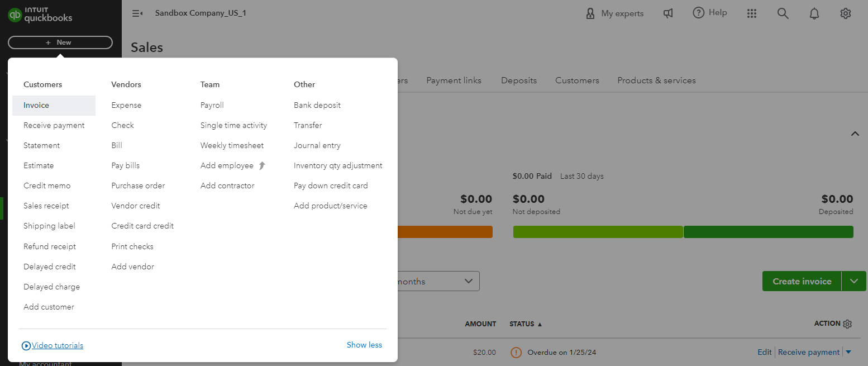Choose Purchase order under Vendors
The height and width of the screenshot is (366, 868).
point(138,185)
